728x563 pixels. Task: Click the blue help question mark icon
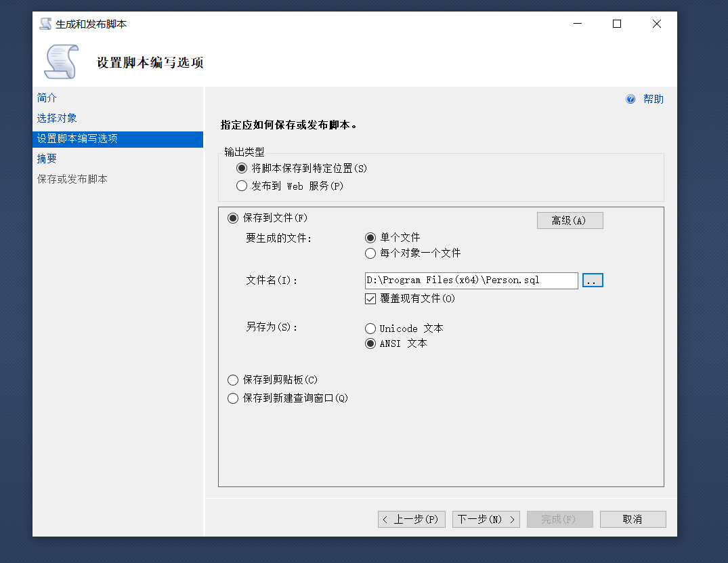pyautogui.click(x=630, y=98)
